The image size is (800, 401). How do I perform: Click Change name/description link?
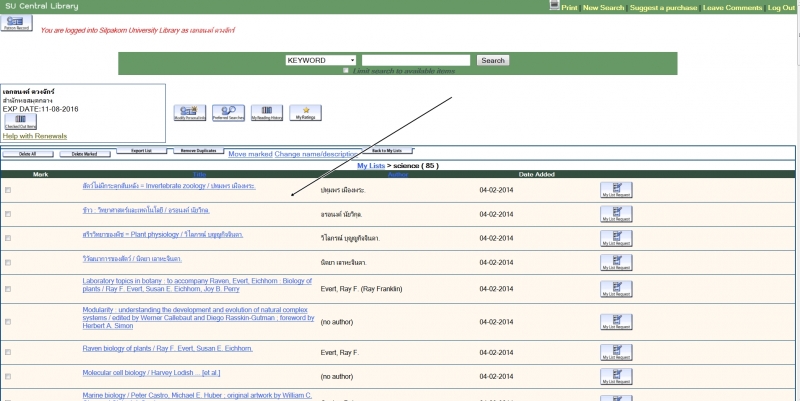[316, 154]
